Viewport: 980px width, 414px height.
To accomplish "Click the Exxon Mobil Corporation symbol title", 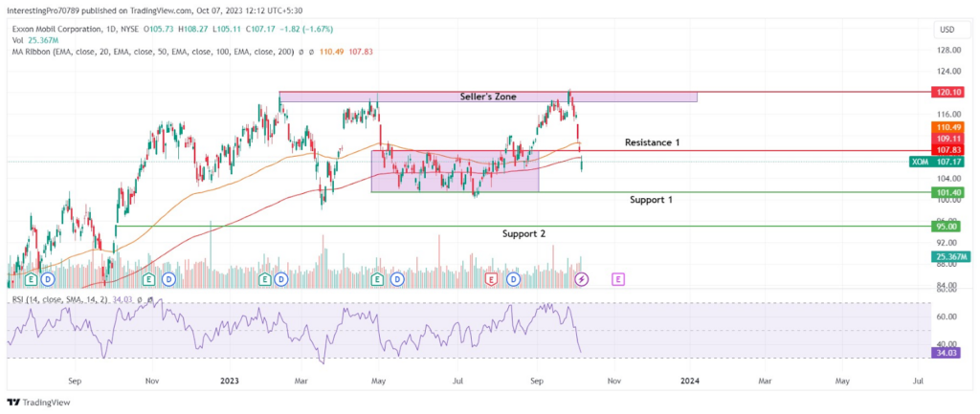I will (57, 29).
